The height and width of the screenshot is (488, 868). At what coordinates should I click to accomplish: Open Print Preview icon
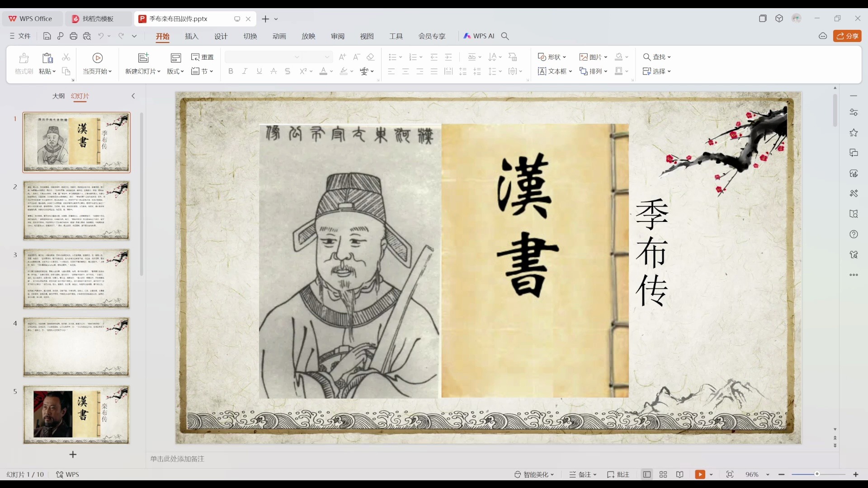pyautogui.click(x=87, y=36)
